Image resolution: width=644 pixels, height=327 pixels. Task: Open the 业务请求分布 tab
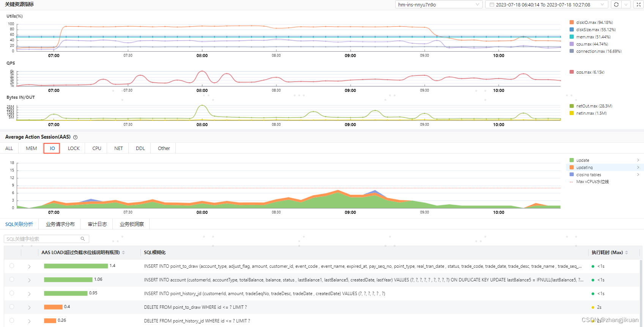60,224
